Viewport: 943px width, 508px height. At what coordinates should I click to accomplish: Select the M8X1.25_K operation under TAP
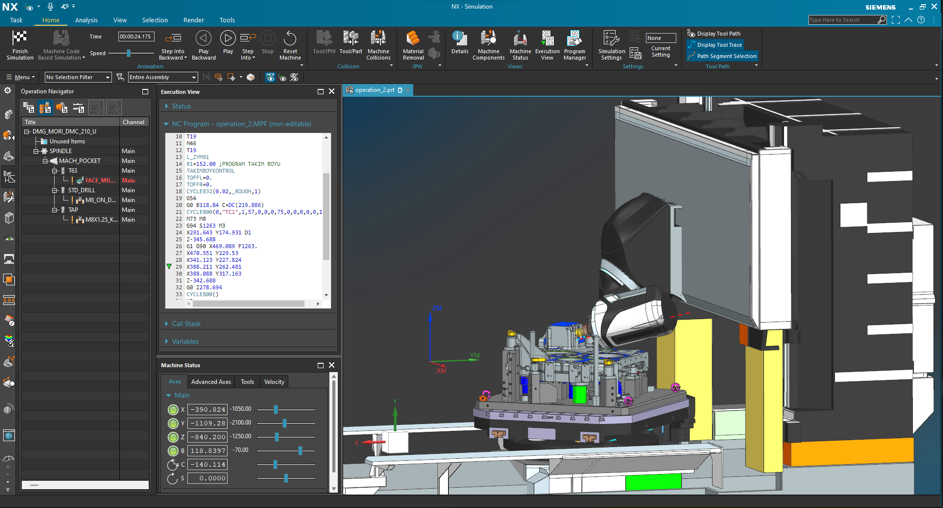pyautogui.click(x=100, y=219)
